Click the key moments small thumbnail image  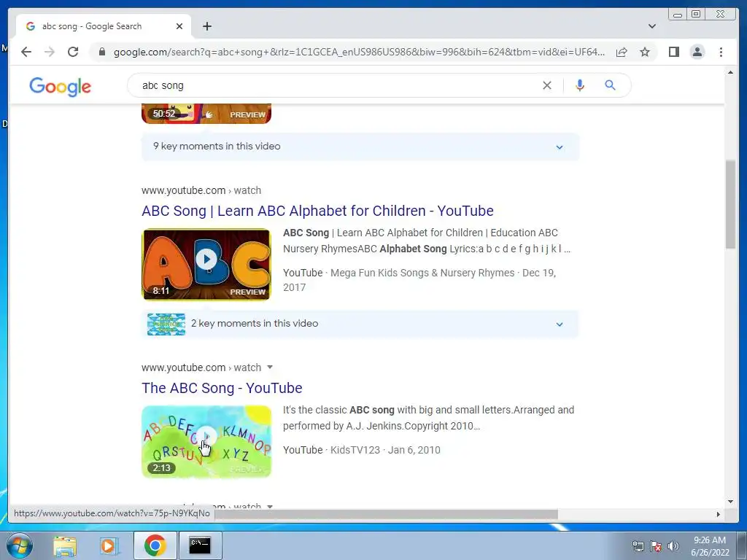coord(166,324)
